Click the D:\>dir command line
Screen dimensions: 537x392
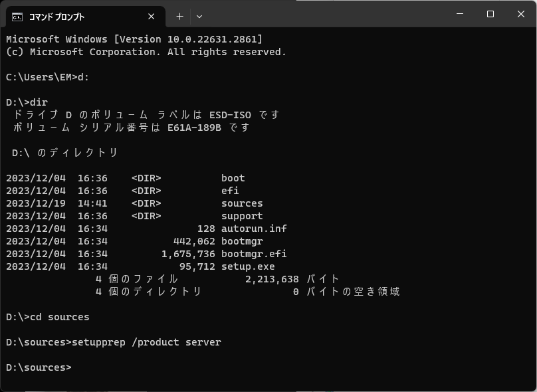tap(27, 102)
